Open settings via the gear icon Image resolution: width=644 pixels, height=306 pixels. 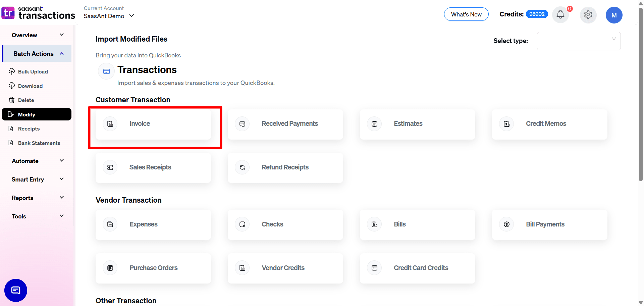pos(588,15)
